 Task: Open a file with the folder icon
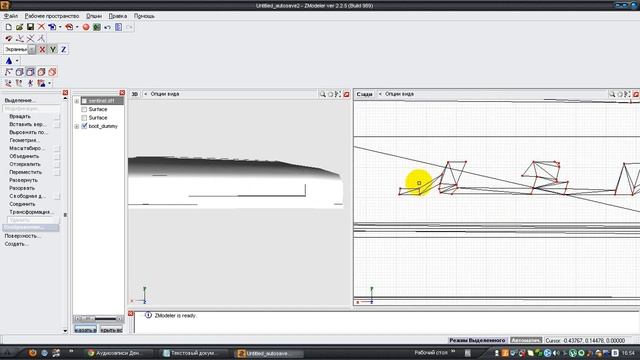20,27
